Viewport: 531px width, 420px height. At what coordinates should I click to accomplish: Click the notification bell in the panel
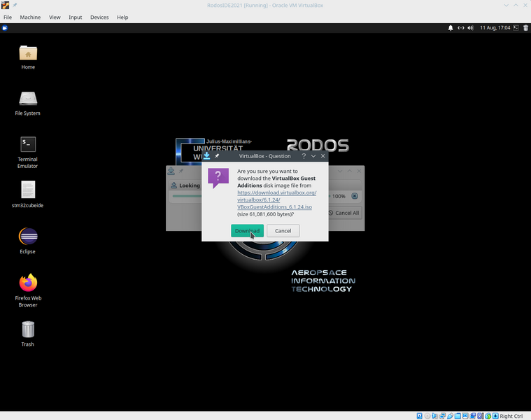tap(451, 28)
